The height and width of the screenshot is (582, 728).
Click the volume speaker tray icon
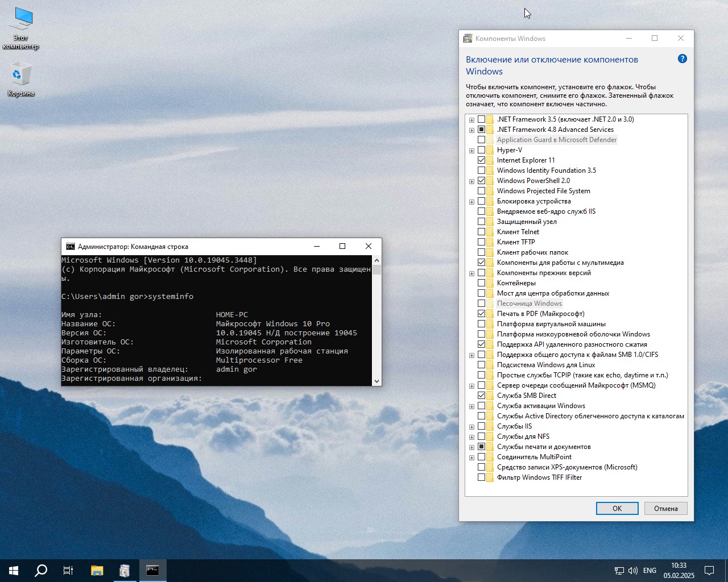click(633, 571)
